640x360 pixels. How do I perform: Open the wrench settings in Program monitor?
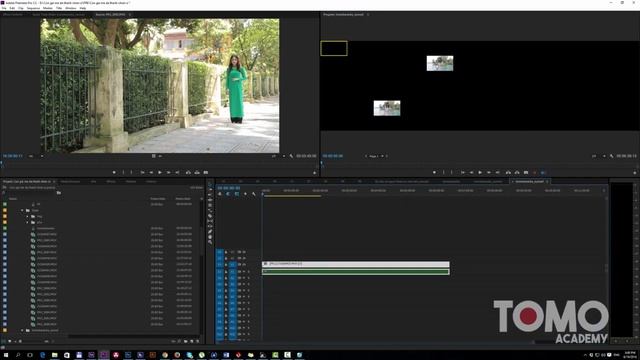pos(611,156)
